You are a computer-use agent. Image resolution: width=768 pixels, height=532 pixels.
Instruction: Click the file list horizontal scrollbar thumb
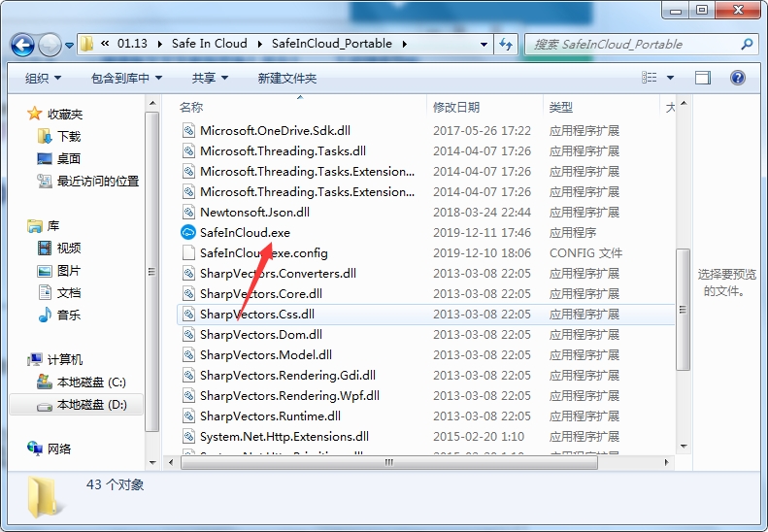pyautogui.click(x=389, y=462)
